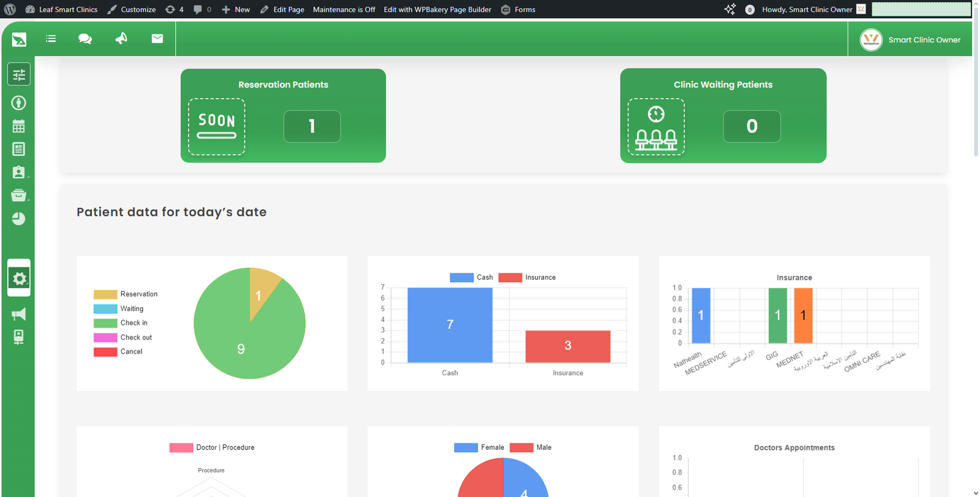Select the sliders dashboard icon in sidebar

(x=19, y=75)
